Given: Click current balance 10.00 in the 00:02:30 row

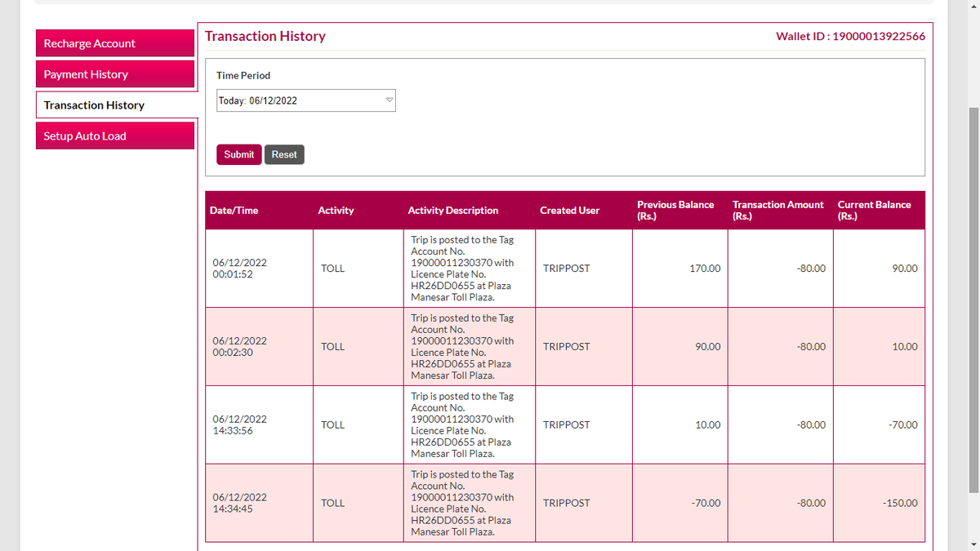Looking at the screenshot, I should [905, 347].
